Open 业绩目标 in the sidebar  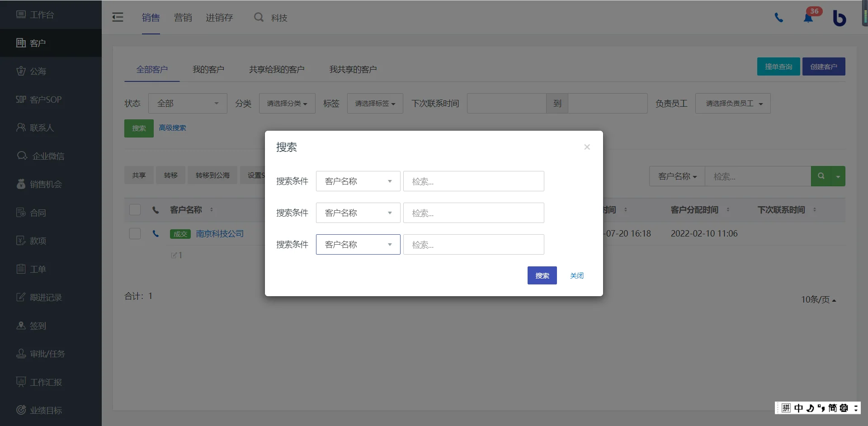point(51,410)
